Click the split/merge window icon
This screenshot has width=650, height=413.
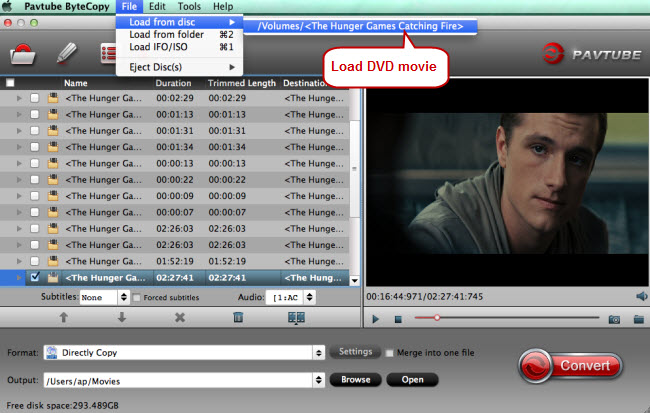coord(296,318)
